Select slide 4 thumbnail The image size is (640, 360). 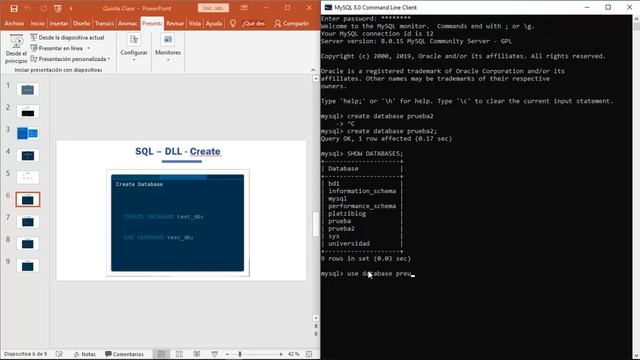pos(28,156)
